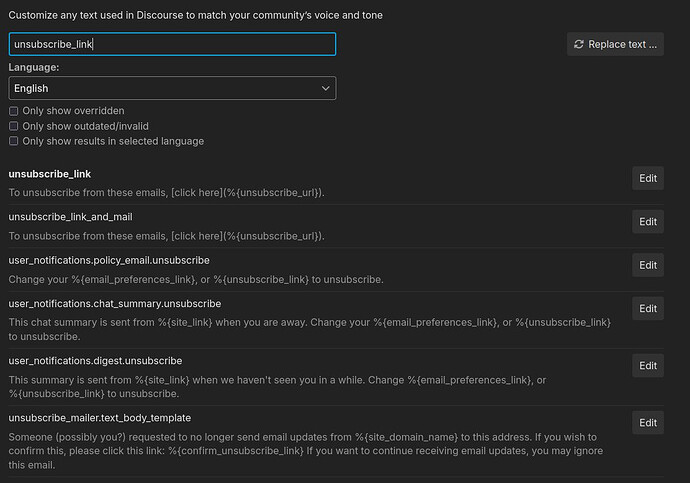Click the 'Customize any text used in Discourse' description
Image resolution: width=690 pixels, height=483 pixels.
click(195, 15)
